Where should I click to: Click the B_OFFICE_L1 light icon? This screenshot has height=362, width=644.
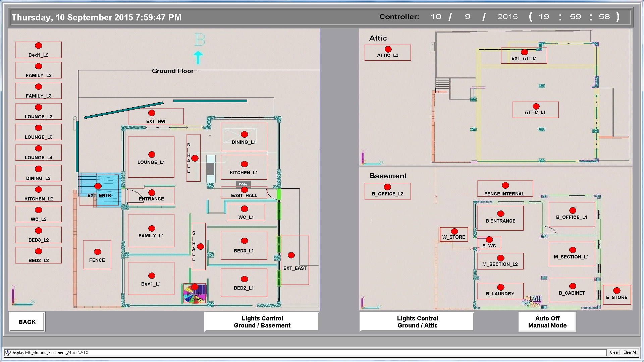click(573, 210)
